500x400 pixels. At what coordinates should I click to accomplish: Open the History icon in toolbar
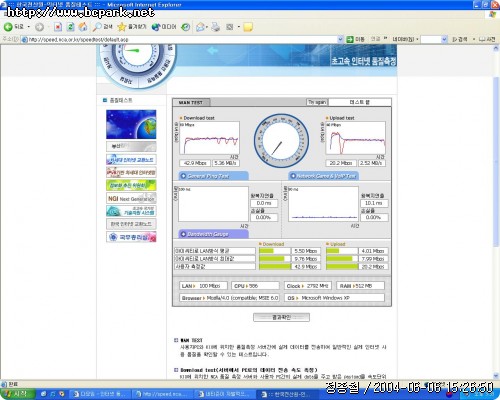pyautogui.click(x=186, y=27)
